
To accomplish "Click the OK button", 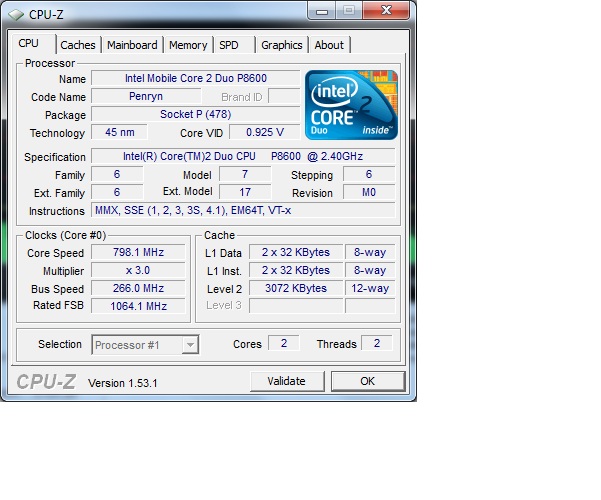I will [368, 381].
